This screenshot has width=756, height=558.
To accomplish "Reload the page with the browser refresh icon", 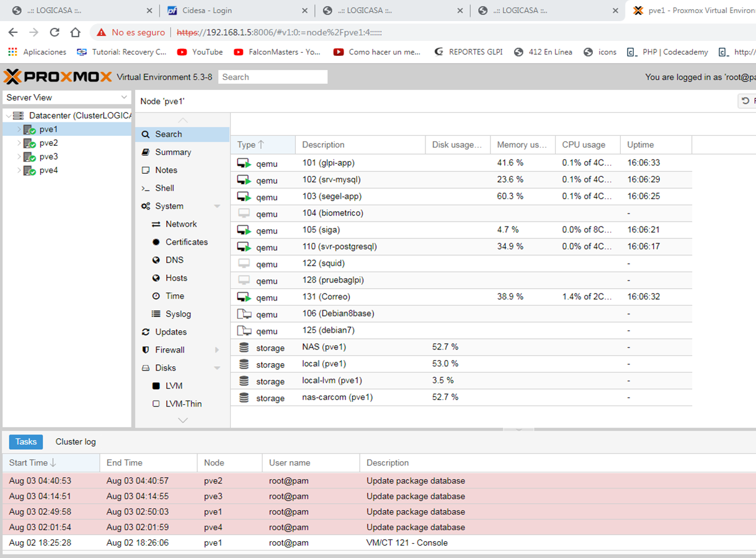I will [x=55, y=32].
